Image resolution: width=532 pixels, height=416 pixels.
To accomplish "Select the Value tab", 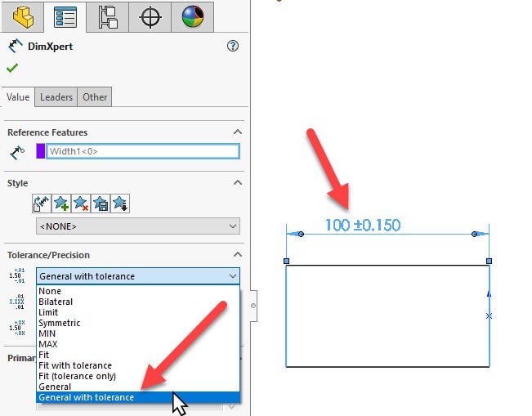I will click(x=18, y=97).
